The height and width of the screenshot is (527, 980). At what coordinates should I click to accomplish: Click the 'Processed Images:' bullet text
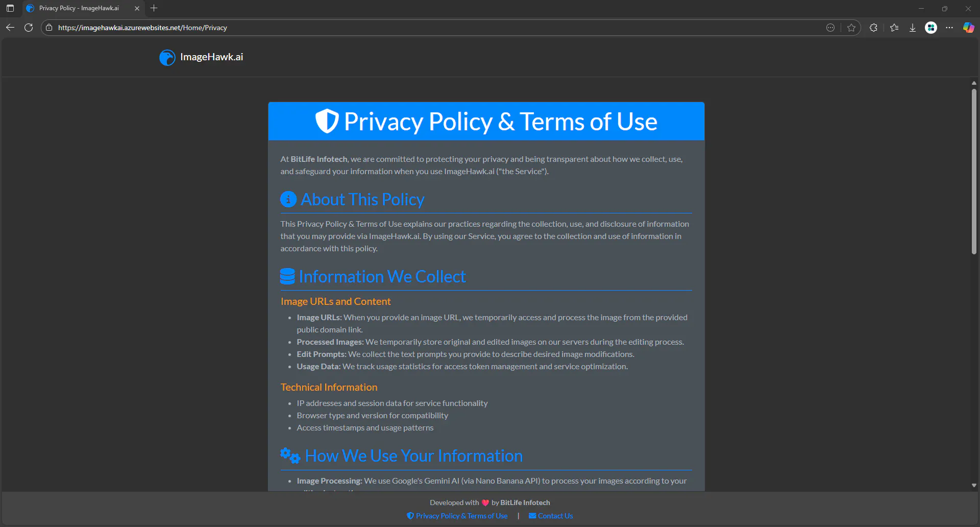pos(330,342)
